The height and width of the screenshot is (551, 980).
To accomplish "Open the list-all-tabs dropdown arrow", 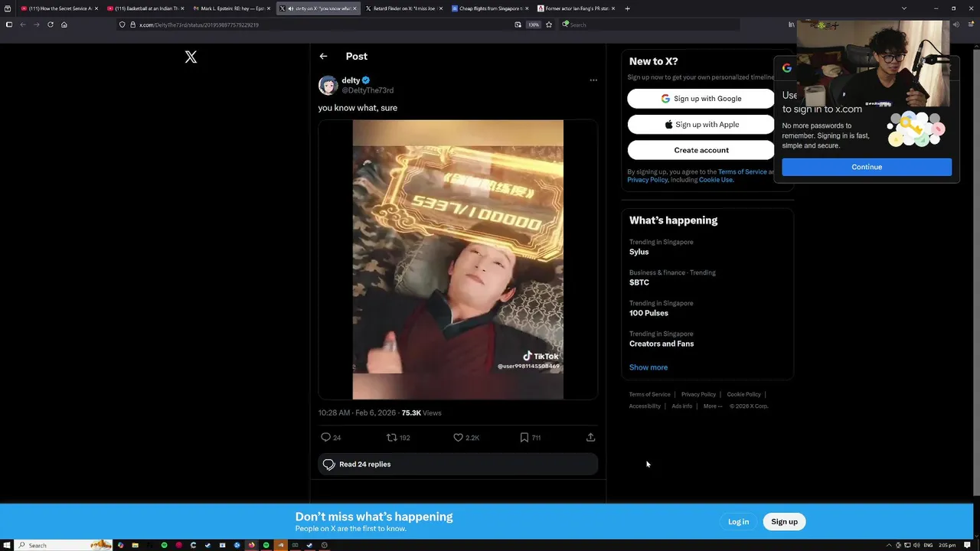I will click(x=903, y=8).
